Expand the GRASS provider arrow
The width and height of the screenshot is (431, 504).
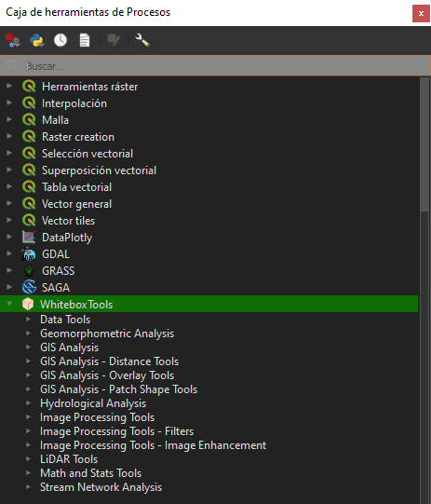9,270
